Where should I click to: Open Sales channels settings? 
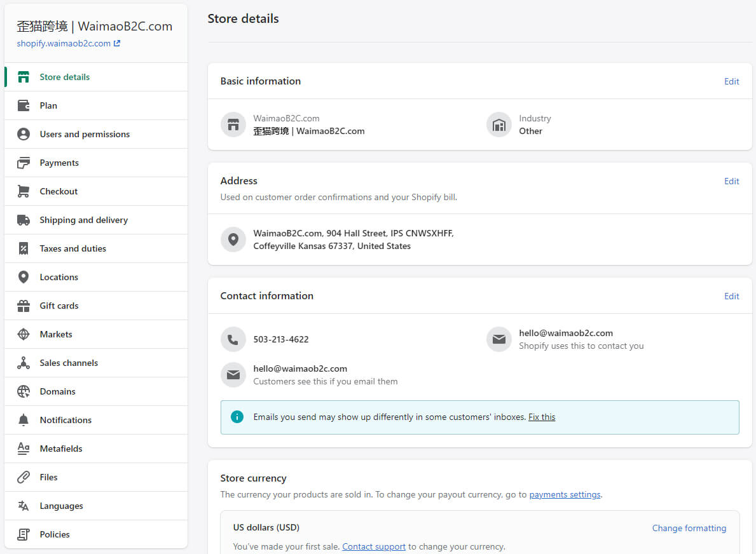pos(96,363)
